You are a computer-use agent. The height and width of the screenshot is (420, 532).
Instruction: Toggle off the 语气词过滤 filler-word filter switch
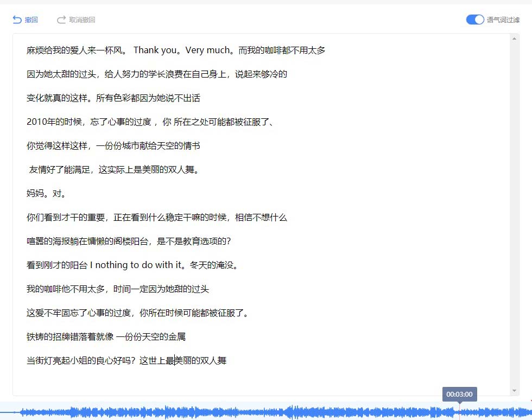tap(475, 20)
